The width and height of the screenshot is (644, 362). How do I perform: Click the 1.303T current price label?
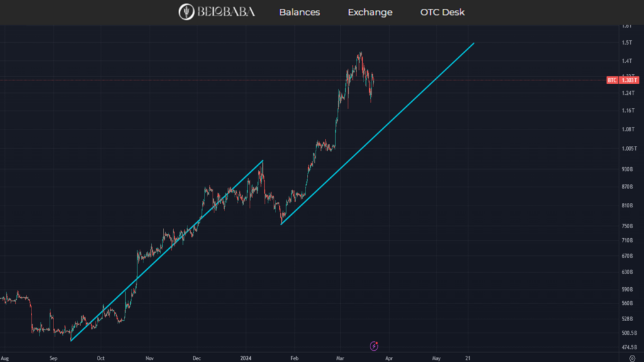[x=629, y=80]
